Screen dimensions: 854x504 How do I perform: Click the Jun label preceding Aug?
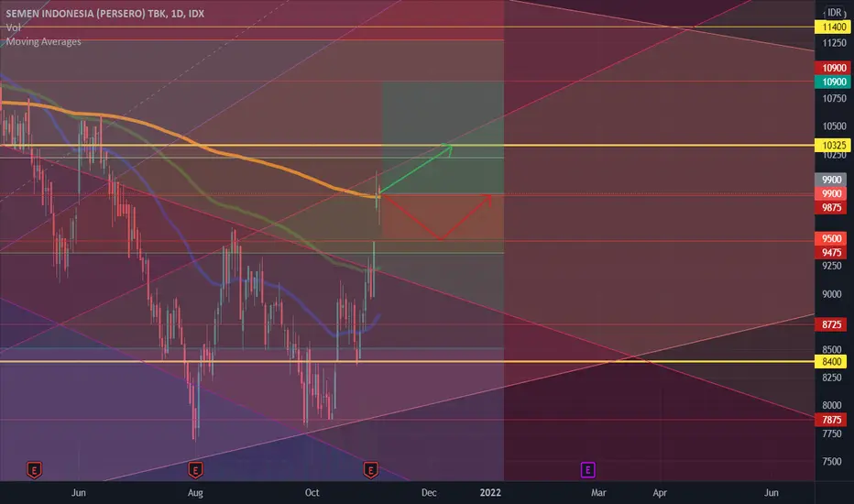[79, 493]
